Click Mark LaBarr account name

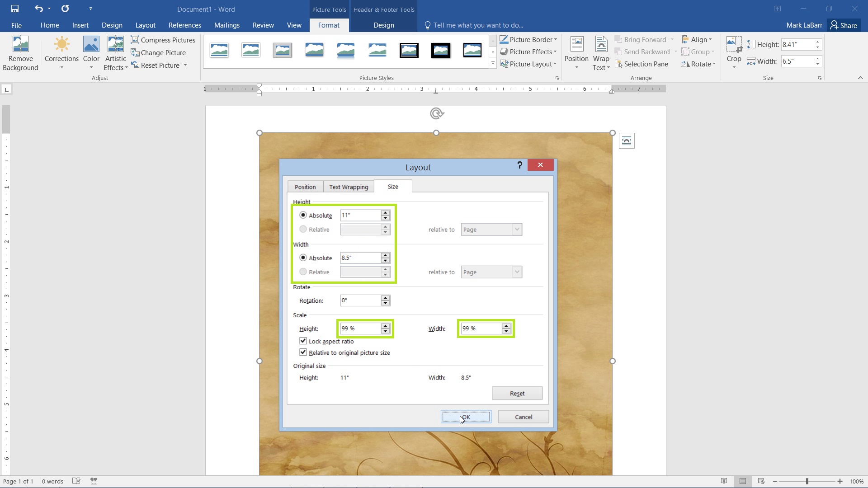[x=804, y=25]
